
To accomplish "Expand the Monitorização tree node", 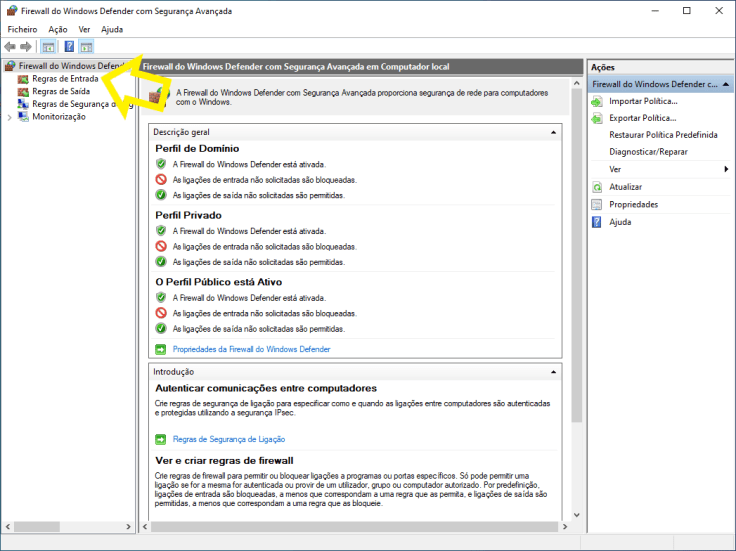I will [x=10, y=117].
